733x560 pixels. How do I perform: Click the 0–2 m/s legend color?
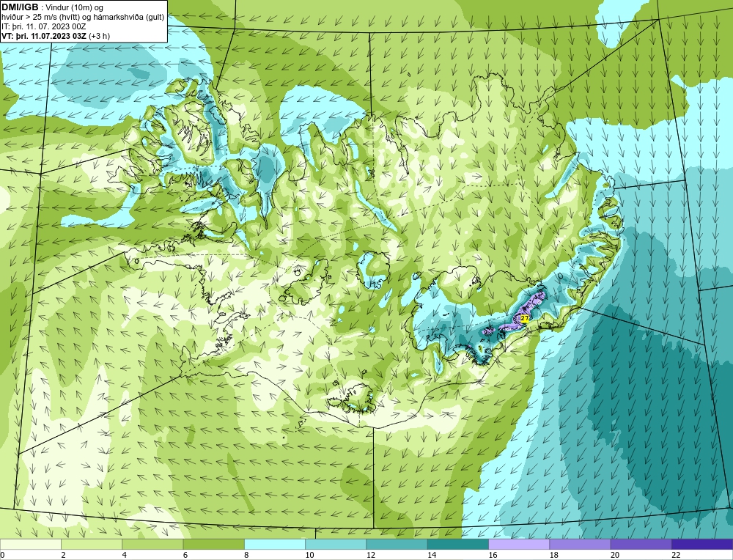(x=30, y=545)
